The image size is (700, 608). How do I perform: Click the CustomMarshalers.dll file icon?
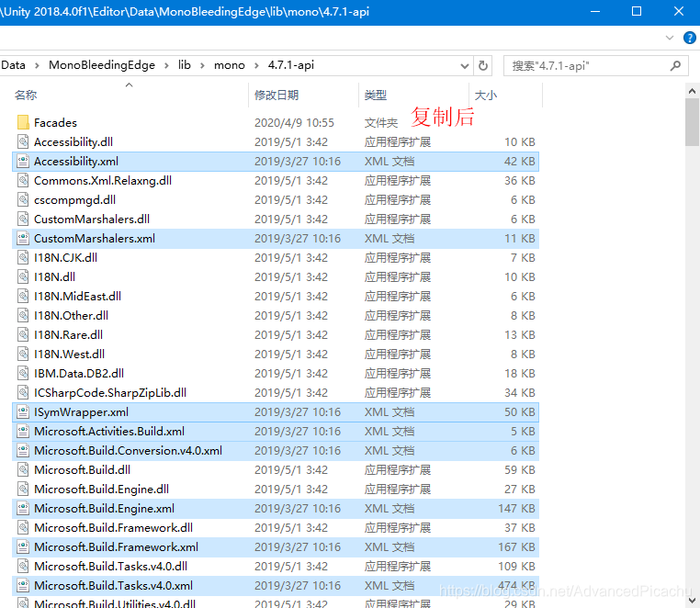coord(23,219)
